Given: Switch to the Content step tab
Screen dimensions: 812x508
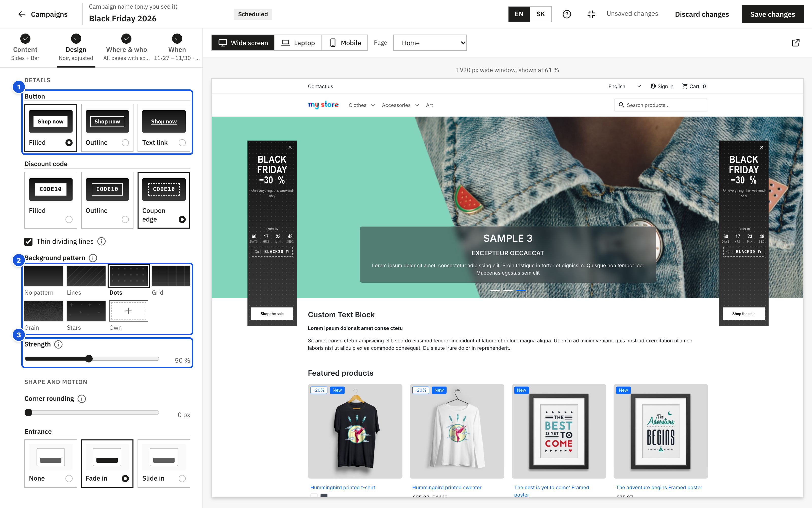Looking at the screenshot, I should 25,48.
